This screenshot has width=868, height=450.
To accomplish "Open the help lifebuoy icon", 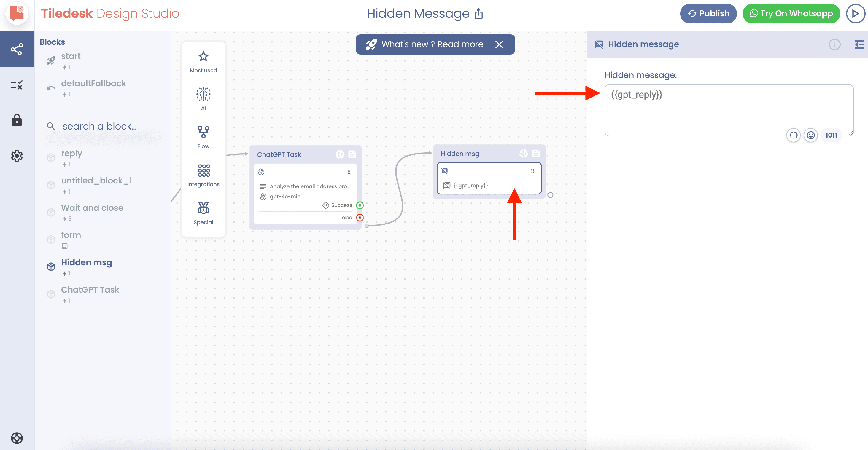I will [x=17, y=438].
